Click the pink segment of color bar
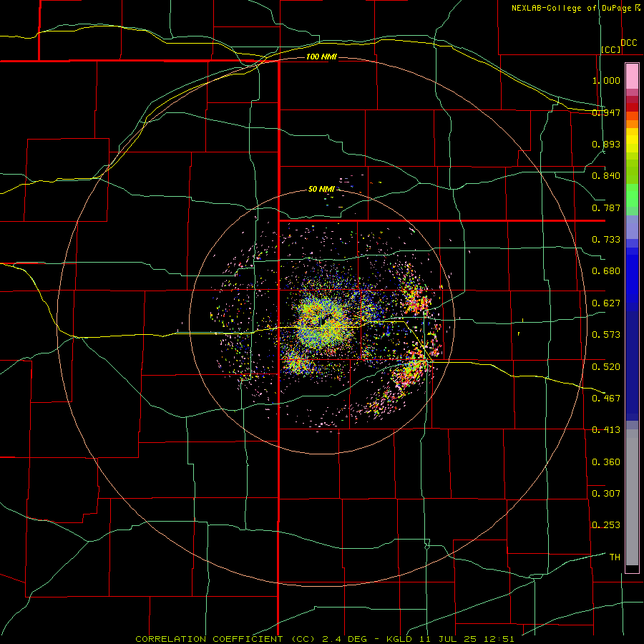644x644 pixels. (x=632, y=77)
